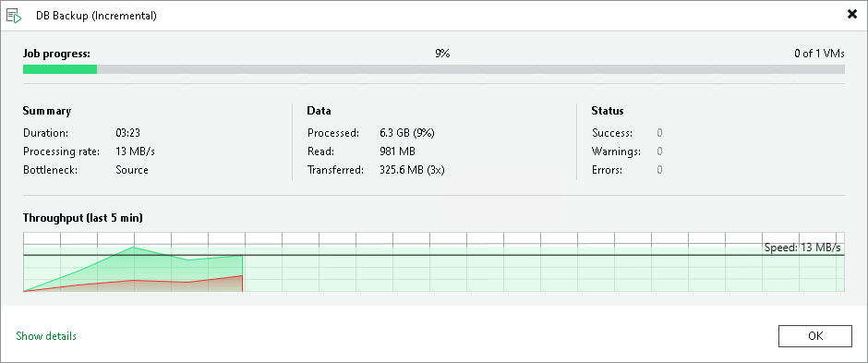Click the Success status label
The image size is (868, 363).
click(x=612, y=133)
